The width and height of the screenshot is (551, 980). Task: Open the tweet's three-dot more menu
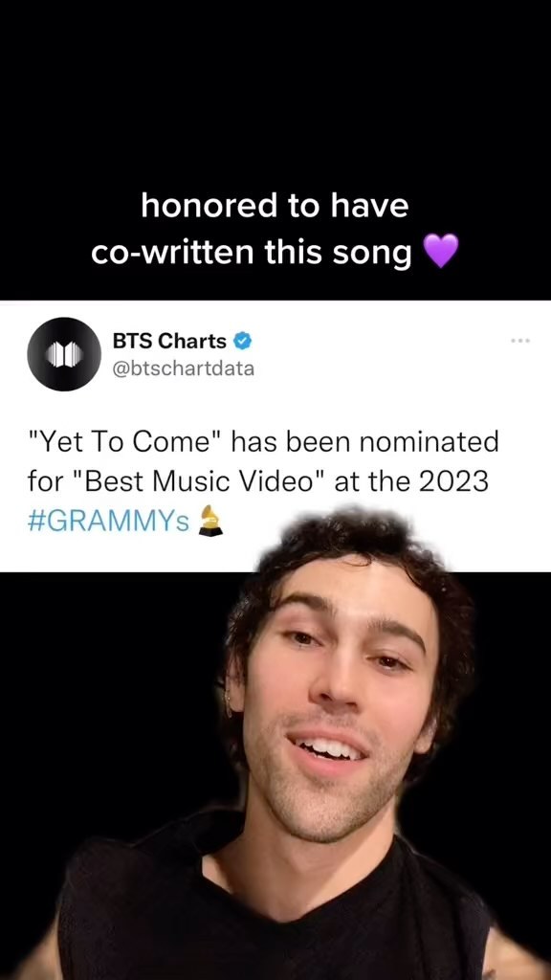(519, 341)
